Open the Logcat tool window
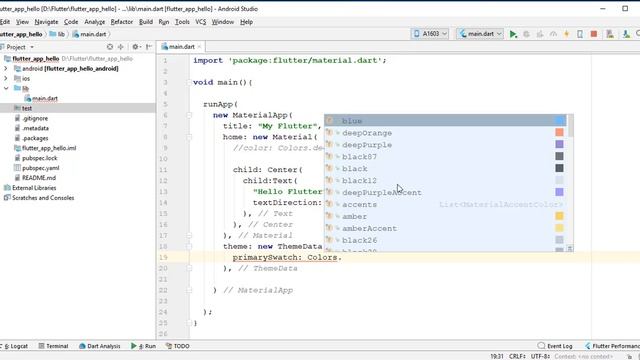The image size is (640, 360). pos(16,346)
